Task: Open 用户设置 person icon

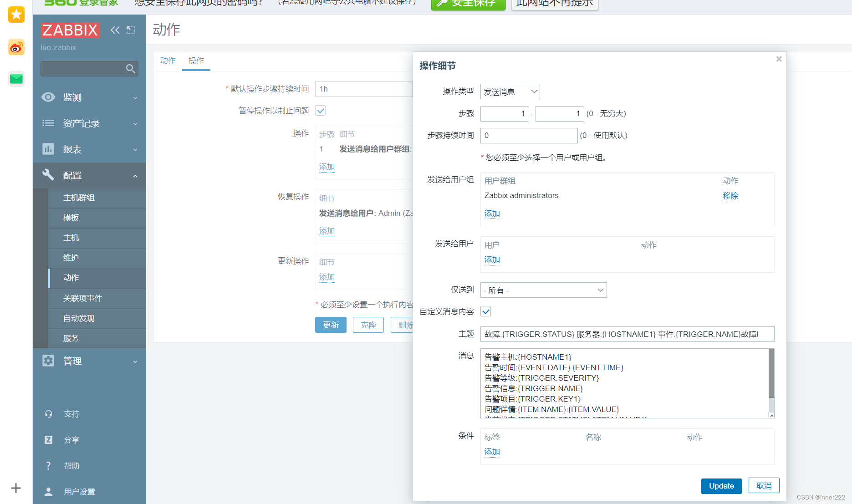Action: pyautogui.click(x=49, y=492)
